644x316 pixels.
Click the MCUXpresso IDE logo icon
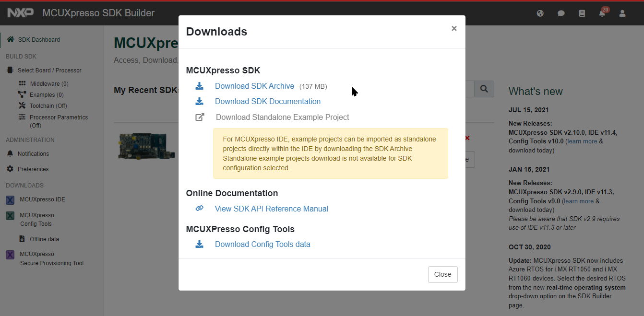pyautogui.click(x=10, y=199)
